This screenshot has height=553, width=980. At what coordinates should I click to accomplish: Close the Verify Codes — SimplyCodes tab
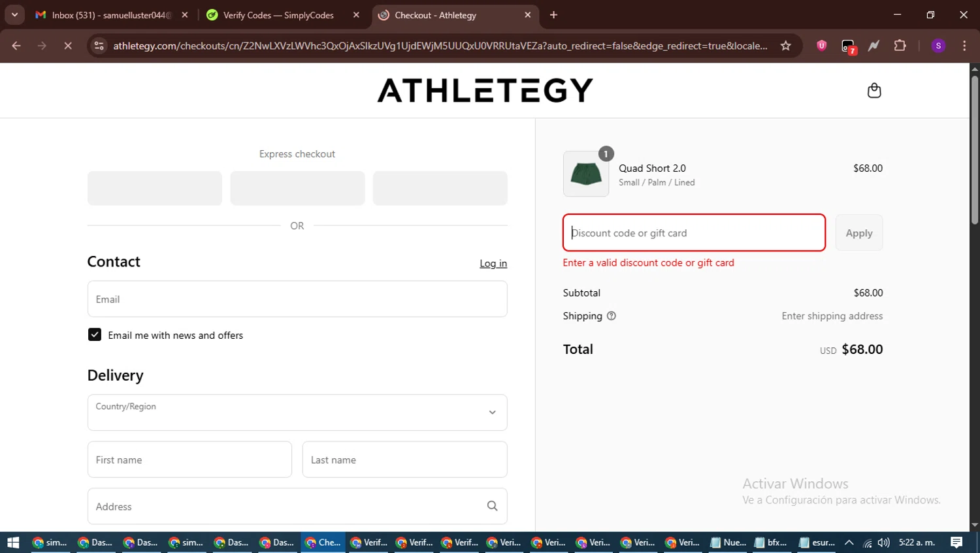point(356,15)
